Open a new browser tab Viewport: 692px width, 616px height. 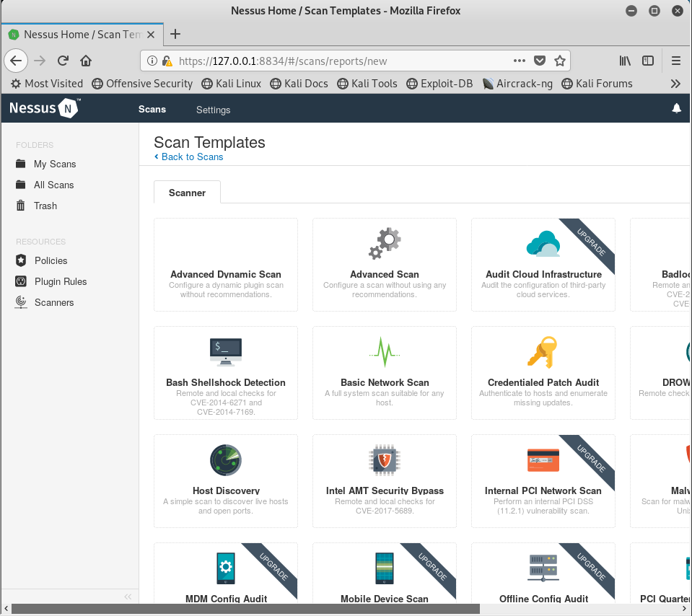(x=175, y=34)
